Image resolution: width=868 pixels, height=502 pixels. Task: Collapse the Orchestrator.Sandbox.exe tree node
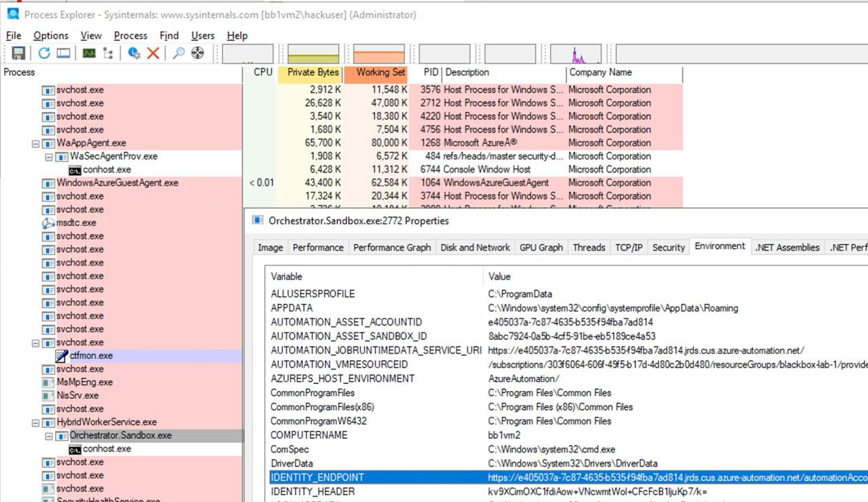pos(49,436)
